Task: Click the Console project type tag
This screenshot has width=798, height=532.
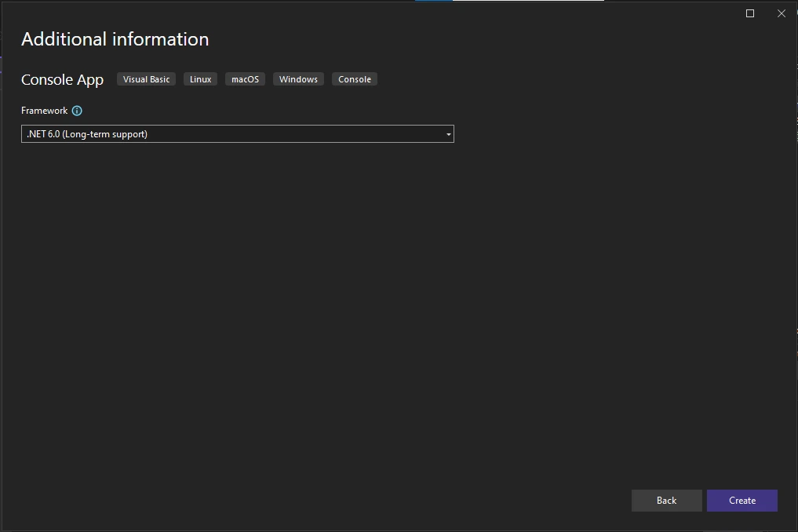Action: pos(354,79)
